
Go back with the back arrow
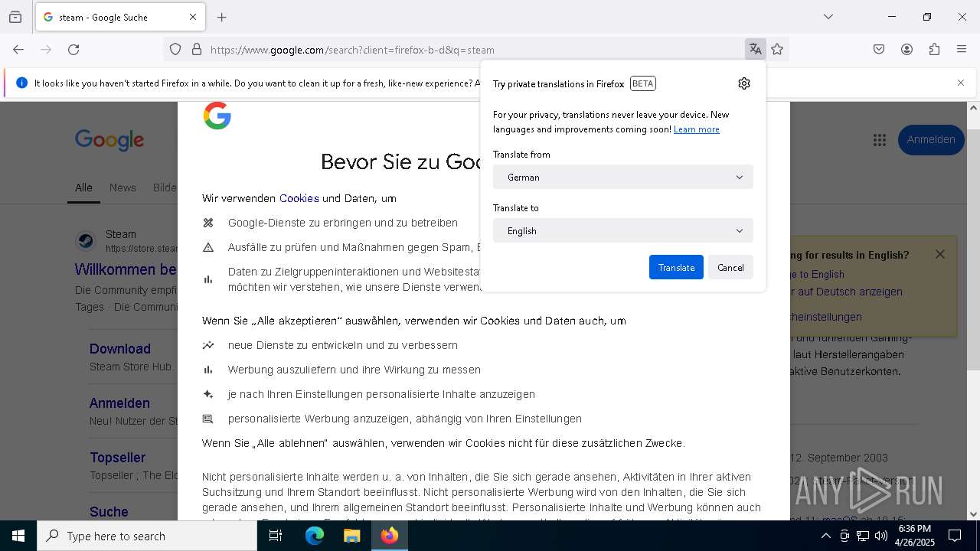(18, 49)
